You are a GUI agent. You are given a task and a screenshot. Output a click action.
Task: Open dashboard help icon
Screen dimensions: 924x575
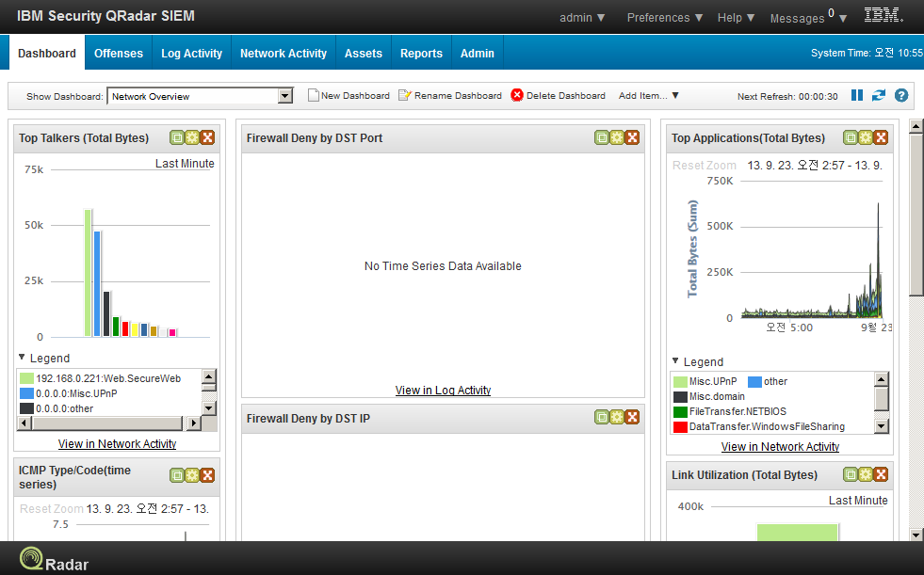(901, 95)
